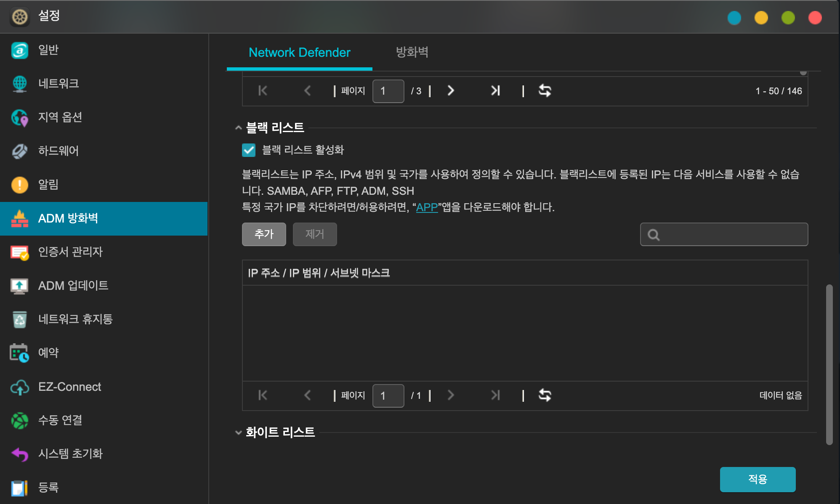
Task: Click refresh icon in top list pager
Action: click(x=545, y=91)
